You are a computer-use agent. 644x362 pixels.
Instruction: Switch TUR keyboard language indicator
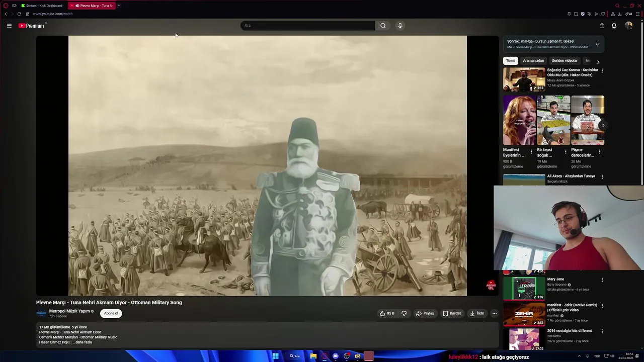coord(597,356)
